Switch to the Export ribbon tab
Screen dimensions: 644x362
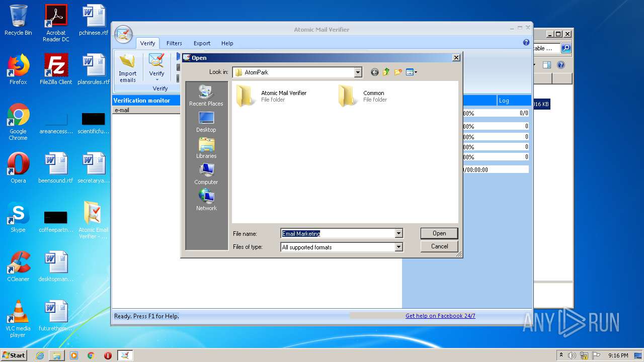click(202, 43)
